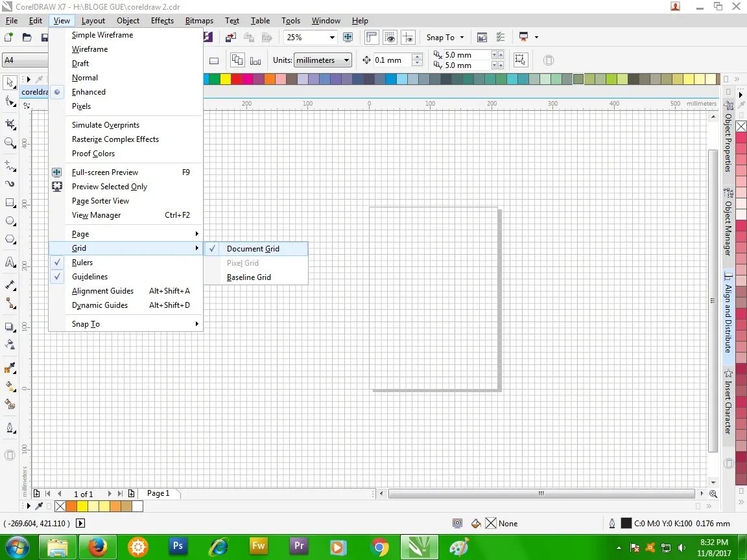
Task: Click navigator zoom icon at canvas corner
Action: (x=713, y=494)
